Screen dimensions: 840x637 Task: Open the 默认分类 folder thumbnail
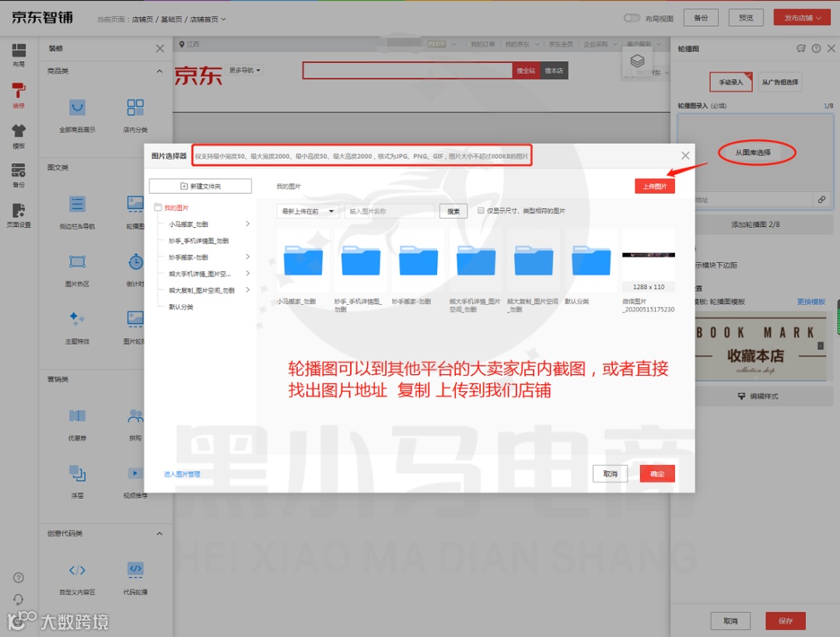(x=591, y=261)
